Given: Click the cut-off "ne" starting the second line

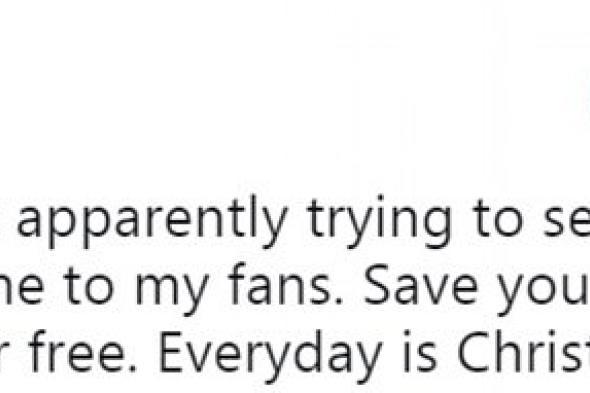Looking at the screenshot, I should (x=21, y=291).
